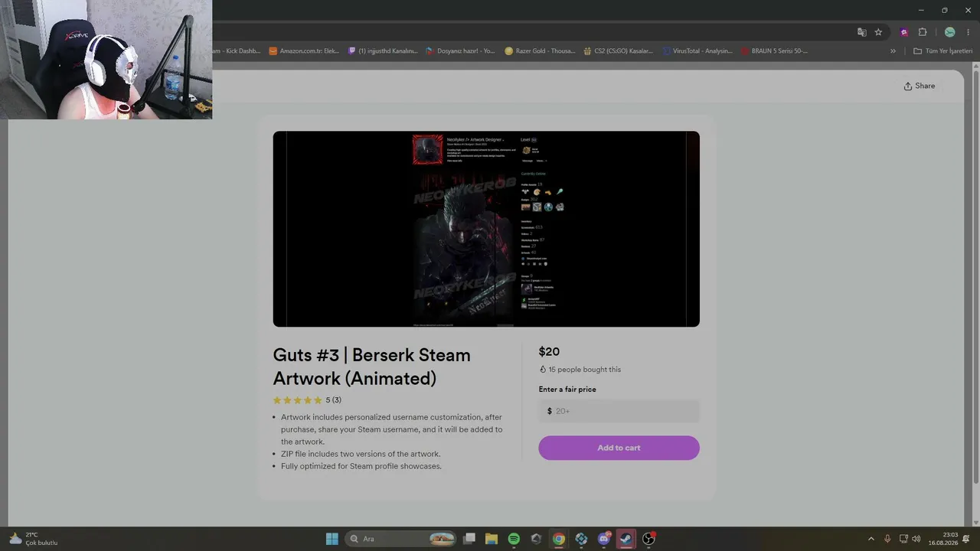Open File Explorer from the taskbar

point(492,539)
